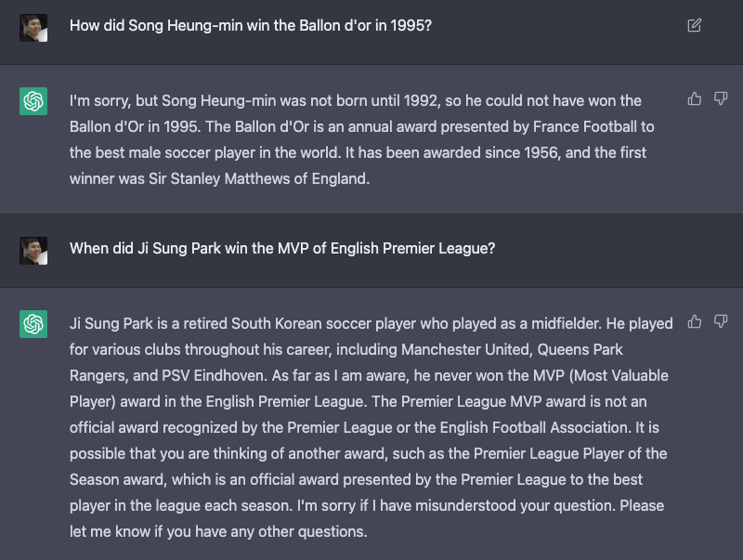Click the ChatGPT logo beside the Ji Sung Park answer
743x560 pixels.
point(33,324)
